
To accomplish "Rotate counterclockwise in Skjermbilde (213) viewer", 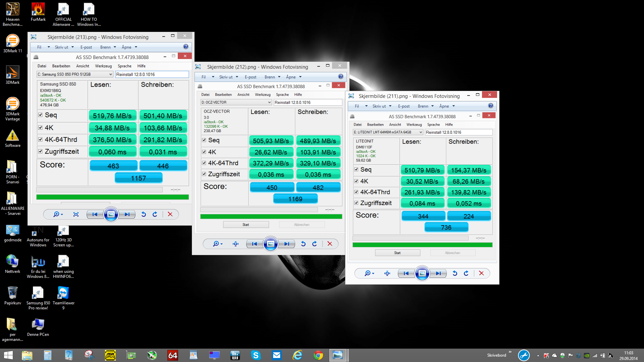I will [x=144, y=215].
